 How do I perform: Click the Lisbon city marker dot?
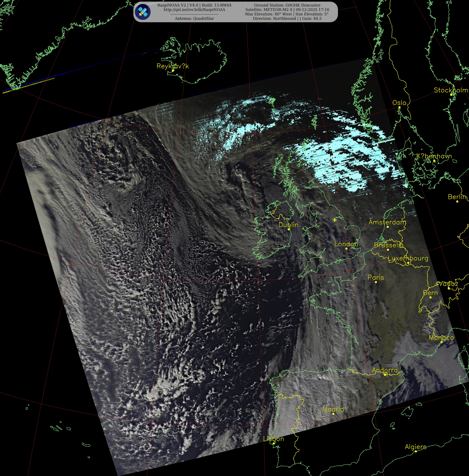pos(273,444)
